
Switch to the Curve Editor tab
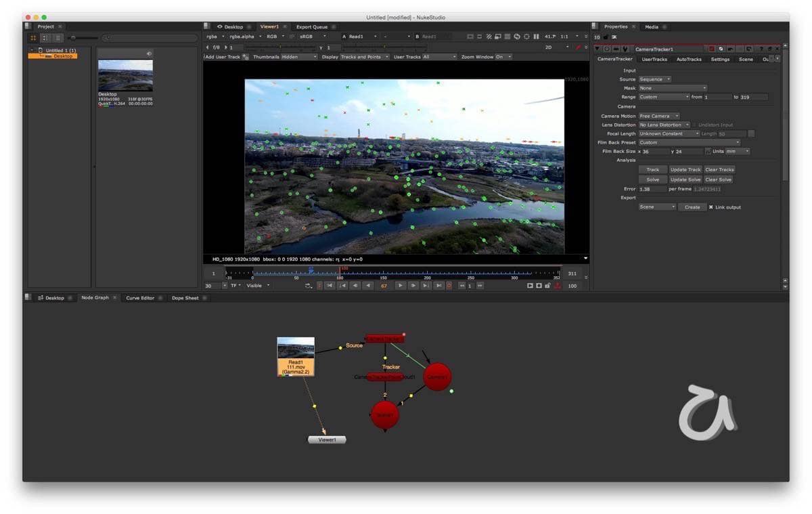pos(140,298)
